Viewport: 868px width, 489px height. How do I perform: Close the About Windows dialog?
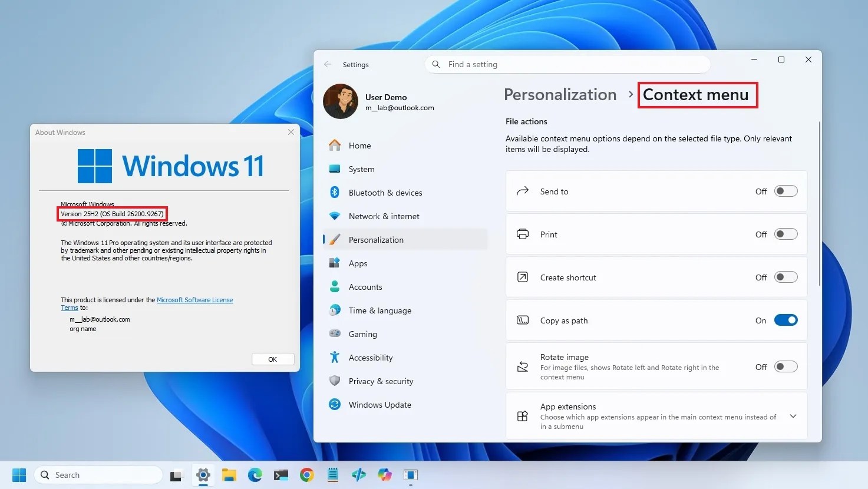click(x=291, y=132)
